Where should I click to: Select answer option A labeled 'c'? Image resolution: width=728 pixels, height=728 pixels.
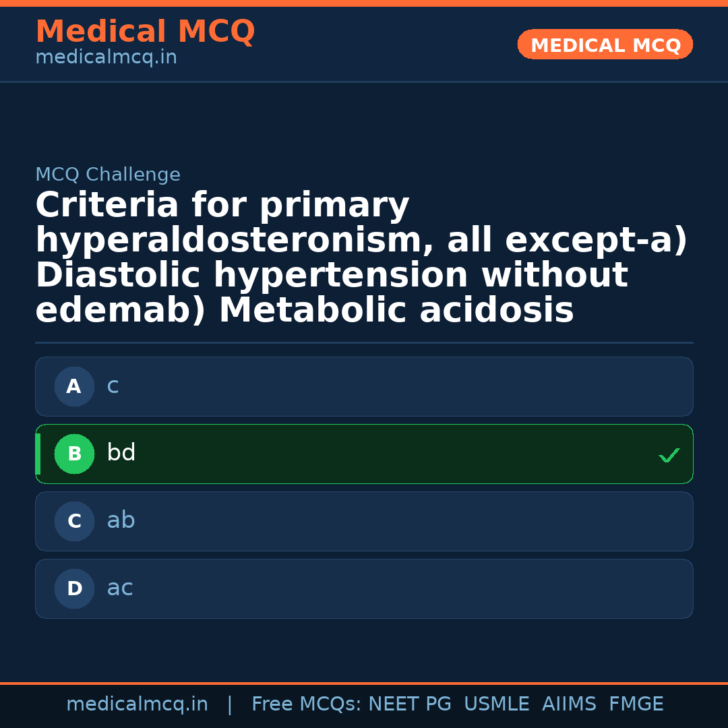364,386
